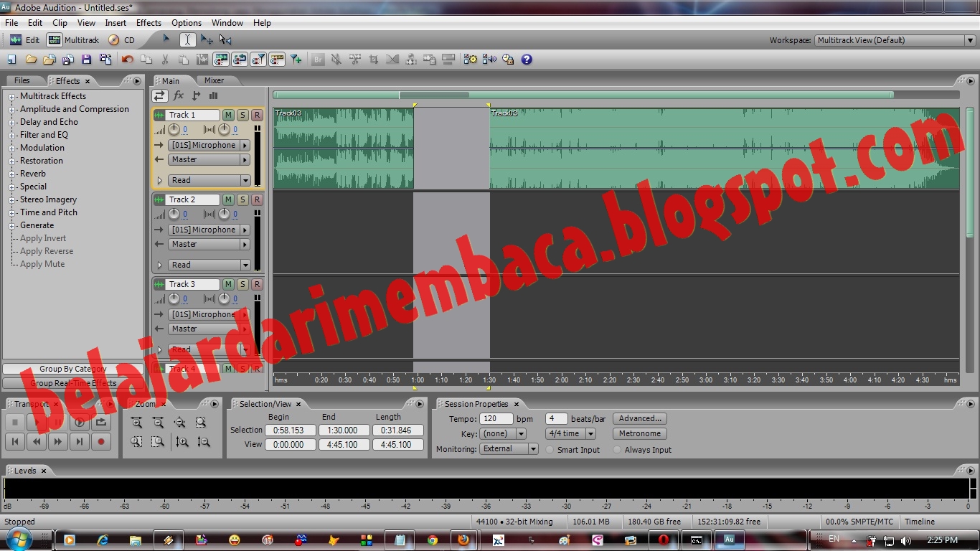Expand the Delay and Echo tree node
This screenshot has height=551, width=980.
coord(12,122)
